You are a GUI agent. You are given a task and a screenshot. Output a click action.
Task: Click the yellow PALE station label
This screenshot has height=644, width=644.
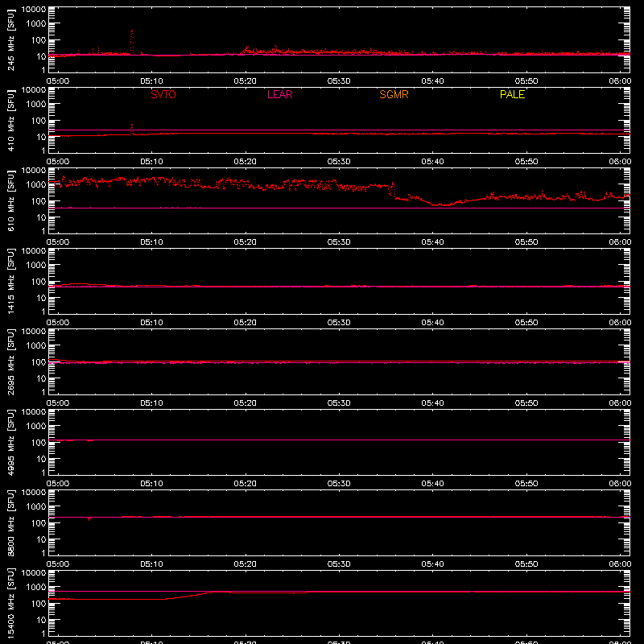click(512, 94)
